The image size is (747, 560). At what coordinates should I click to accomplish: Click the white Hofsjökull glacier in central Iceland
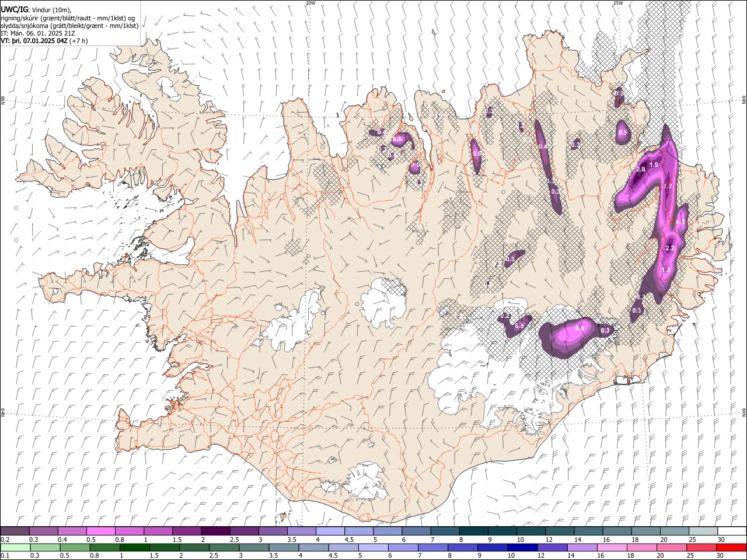pos(383,302)
